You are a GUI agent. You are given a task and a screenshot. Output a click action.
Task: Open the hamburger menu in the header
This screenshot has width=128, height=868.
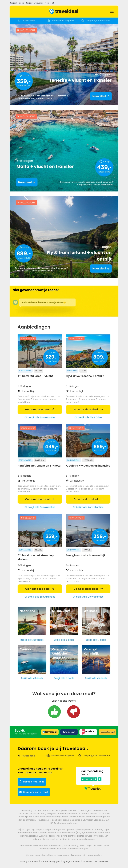coord(112,11)
